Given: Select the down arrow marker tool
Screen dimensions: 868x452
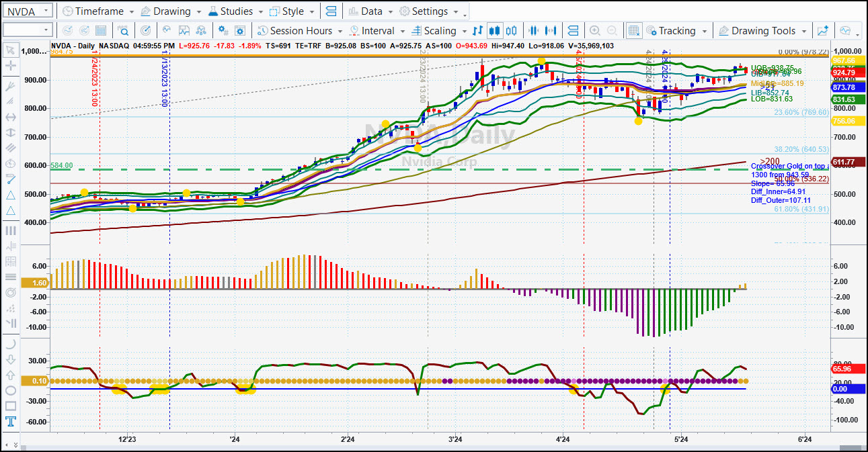Looking at the screenshot, I should point(10,359).
